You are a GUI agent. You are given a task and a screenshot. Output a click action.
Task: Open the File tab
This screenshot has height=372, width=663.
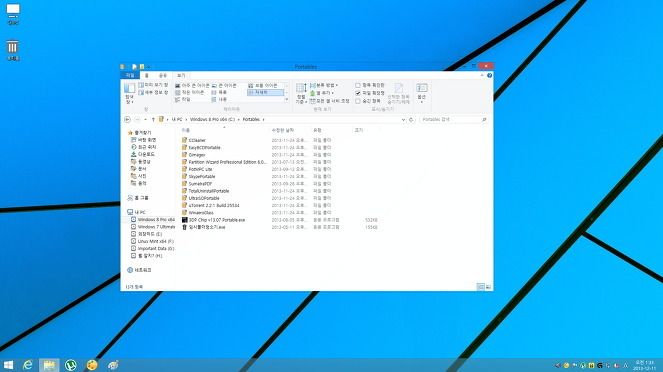click(130, 75)
